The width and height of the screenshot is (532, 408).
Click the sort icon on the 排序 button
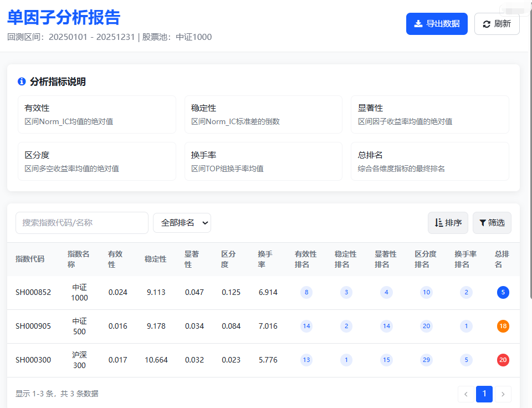pyautogui.click(x=439, y=222)
